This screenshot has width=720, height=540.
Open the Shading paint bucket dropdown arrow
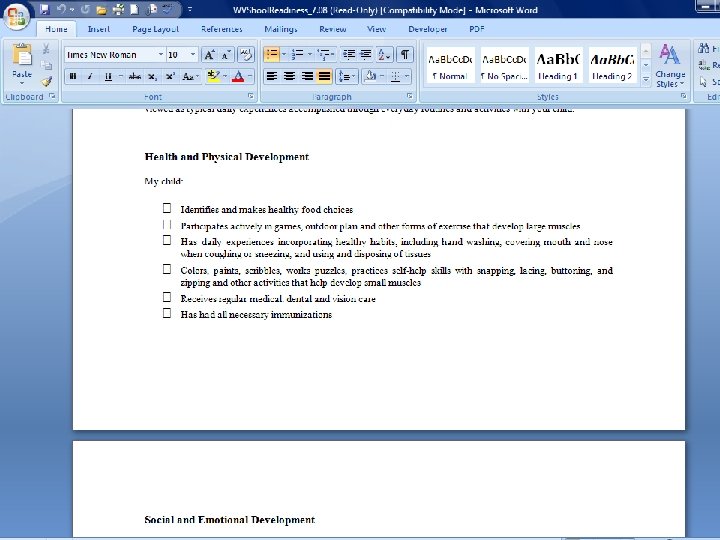(x=382, y=77)
